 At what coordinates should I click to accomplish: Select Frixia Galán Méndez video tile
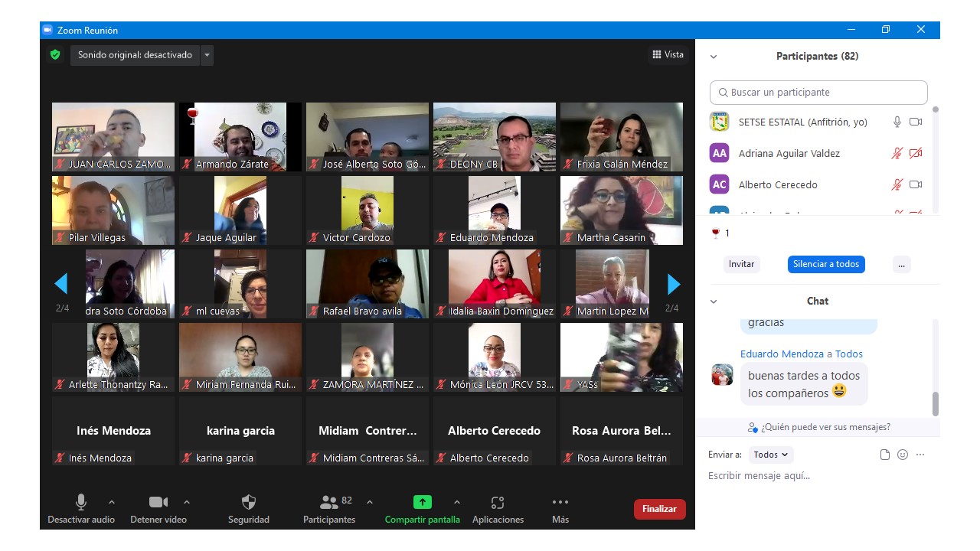(622, 137)
